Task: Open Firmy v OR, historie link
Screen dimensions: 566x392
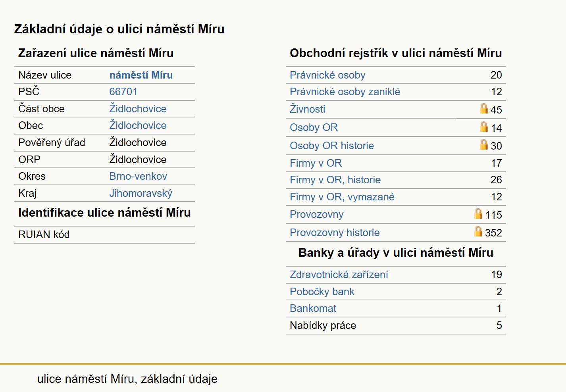Action: pos(335,180)
